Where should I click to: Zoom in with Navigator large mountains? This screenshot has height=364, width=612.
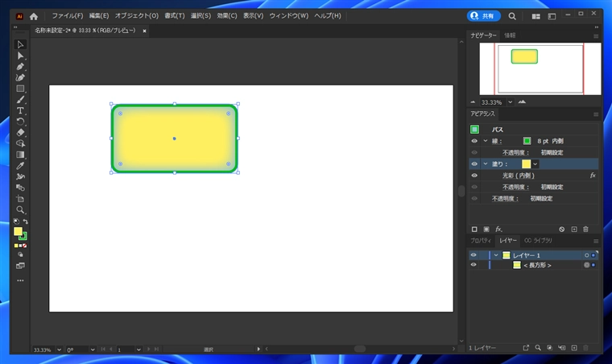pos(522,102)
